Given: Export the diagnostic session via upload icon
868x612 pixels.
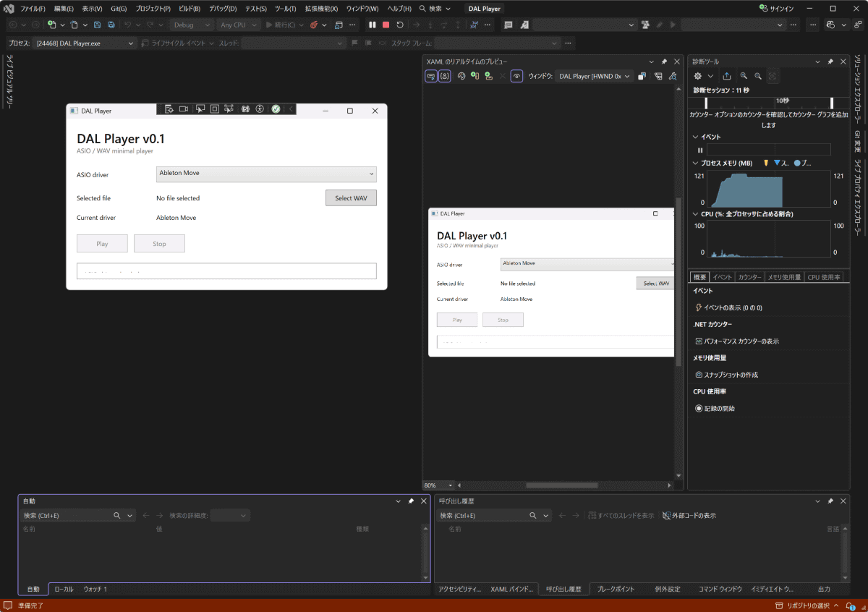Looking at the screenshot, I should coord(727,76).
